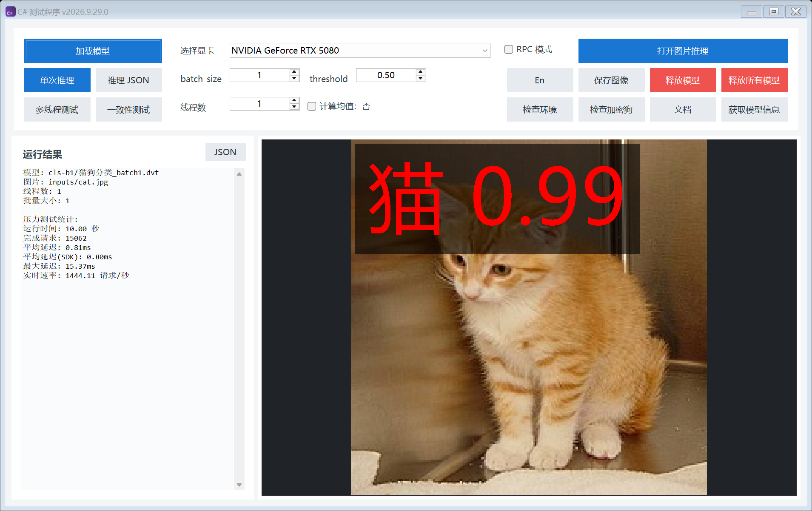Viewport: 812px width, 511px height.
Task: Open JSON view of results
Action: [225, 152]
